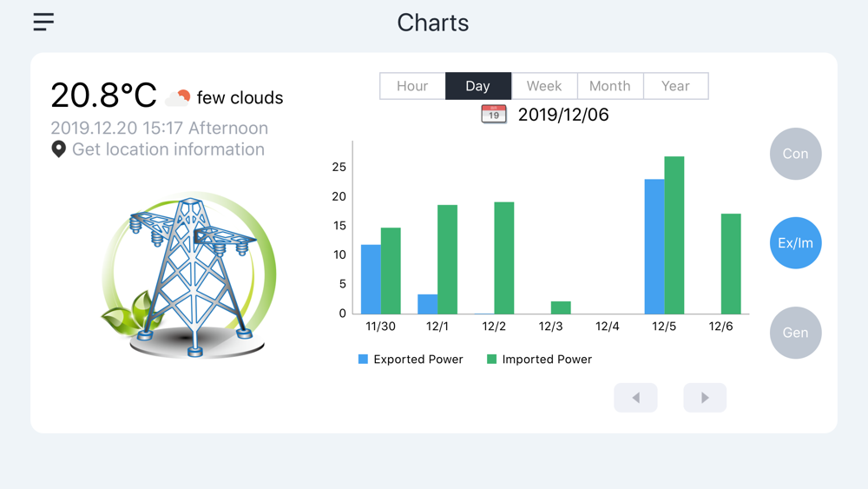Switch to the Hour tab

(x=412, y=86)
